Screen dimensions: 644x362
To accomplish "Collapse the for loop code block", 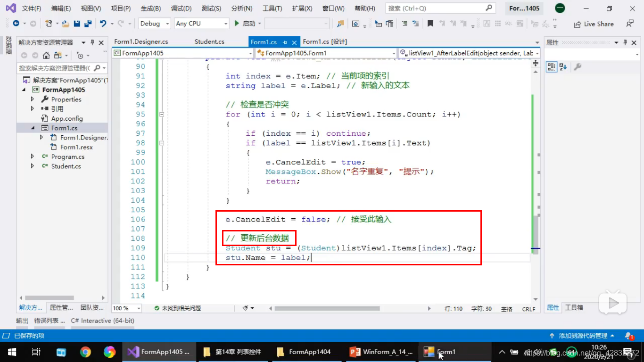I will [x=162, y=115].
